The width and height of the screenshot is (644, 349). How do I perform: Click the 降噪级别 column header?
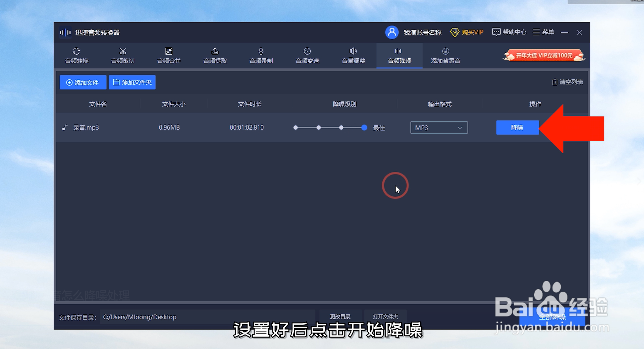click(344, 104)
